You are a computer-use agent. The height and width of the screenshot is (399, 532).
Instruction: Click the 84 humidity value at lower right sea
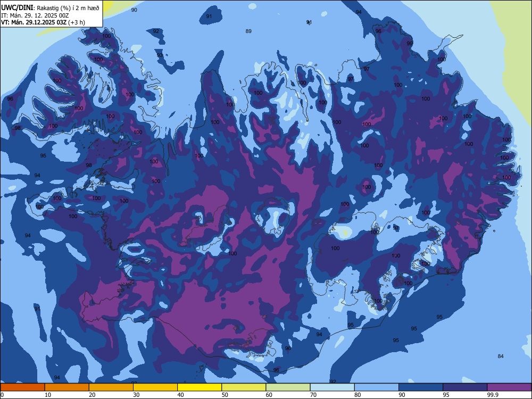501,356
